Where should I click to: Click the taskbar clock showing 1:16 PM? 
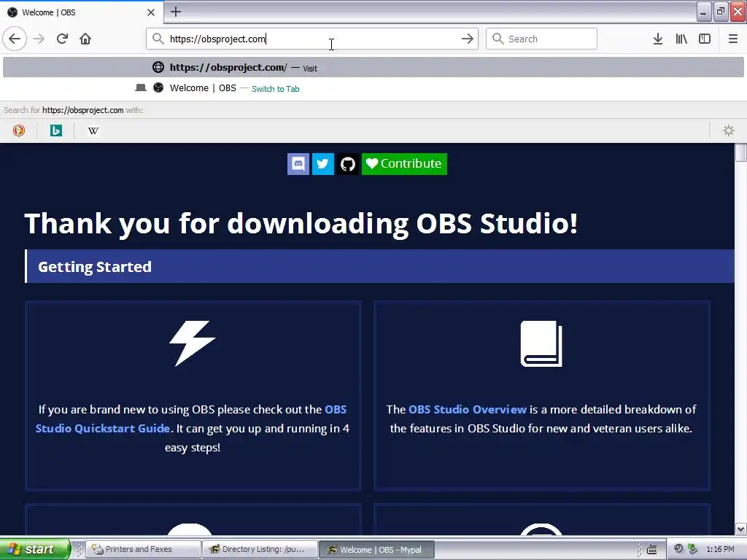[720, 550]
